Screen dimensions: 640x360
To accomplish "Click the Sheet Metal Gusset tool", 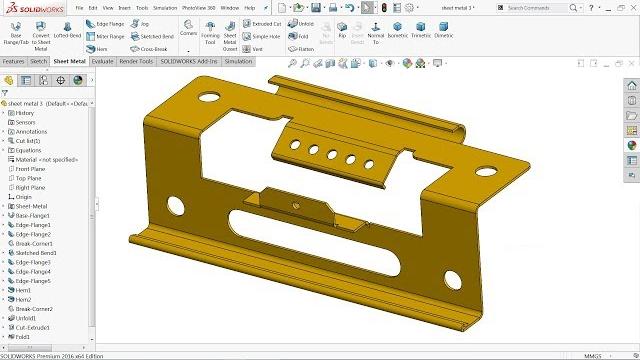I will [x=230, y=36].
